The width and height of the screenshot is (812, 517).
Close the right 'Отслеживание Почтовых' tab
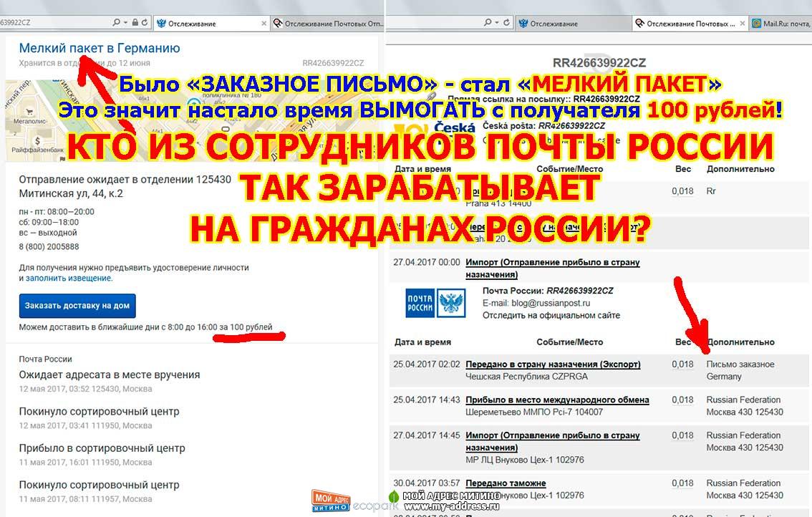click(743, 24)
